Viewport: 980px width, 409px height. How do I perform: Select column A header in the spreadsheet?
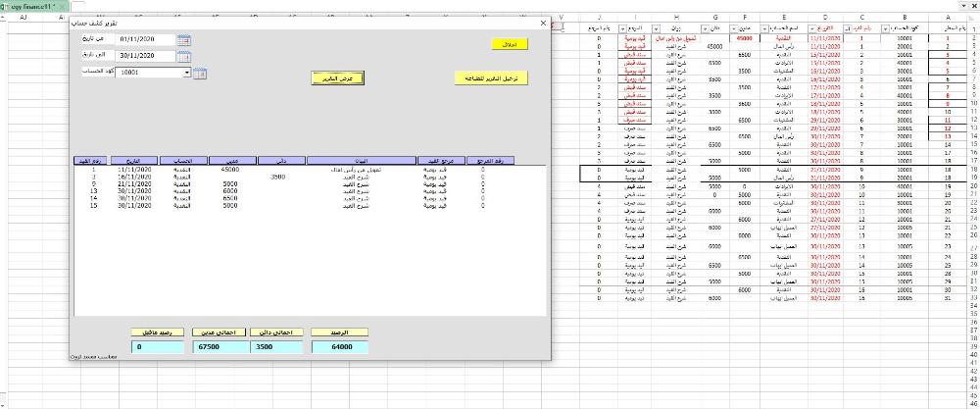coord(948,18)
